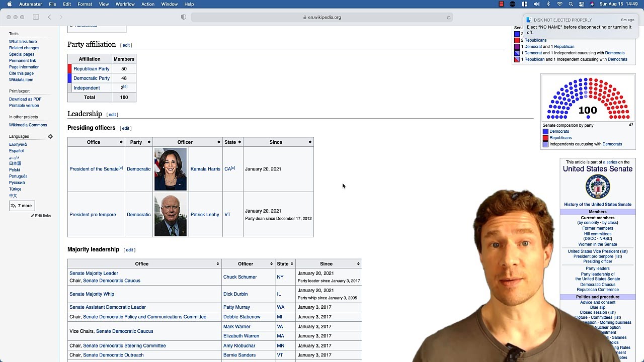Sort the presiding officers Office column

pos(121,142)
